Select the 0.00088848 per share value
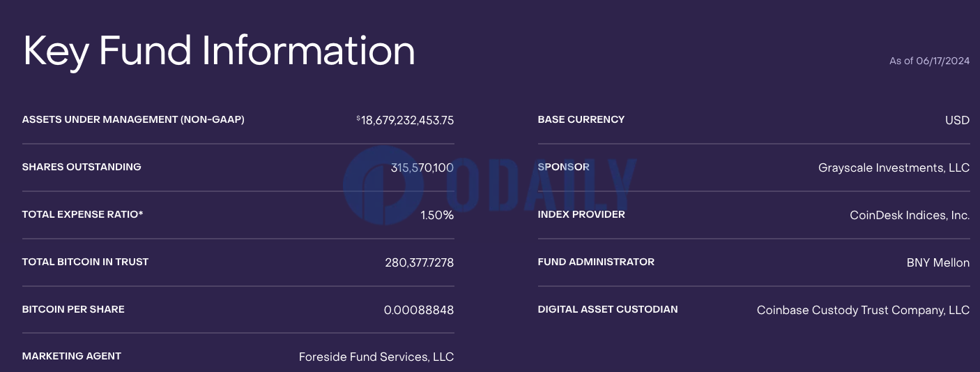 [418, 310]
